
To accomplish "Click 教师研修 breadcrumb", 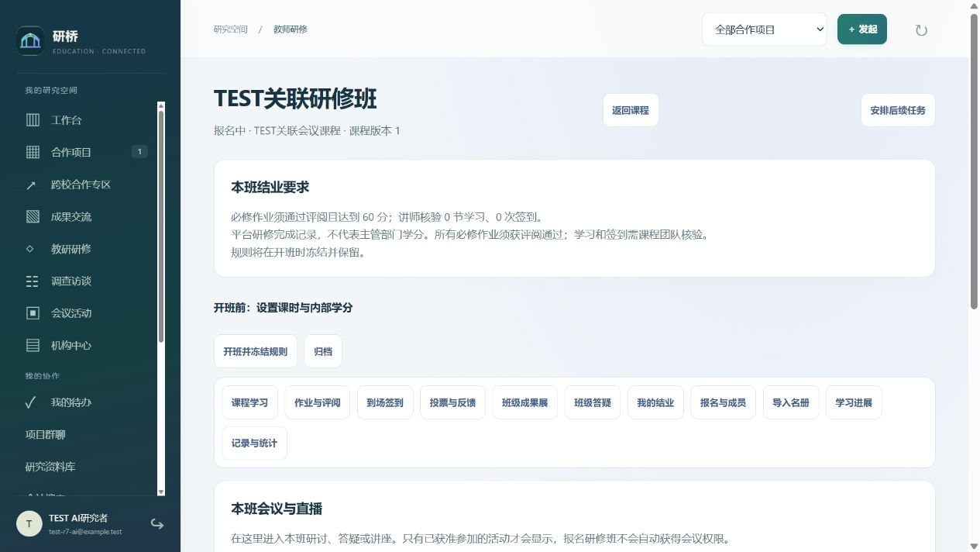I will [x=291, y=29].
